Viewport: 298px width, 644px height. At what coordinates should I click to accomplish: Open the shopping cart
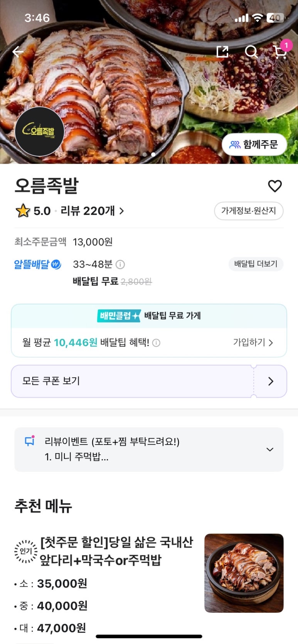coord(280,52)
